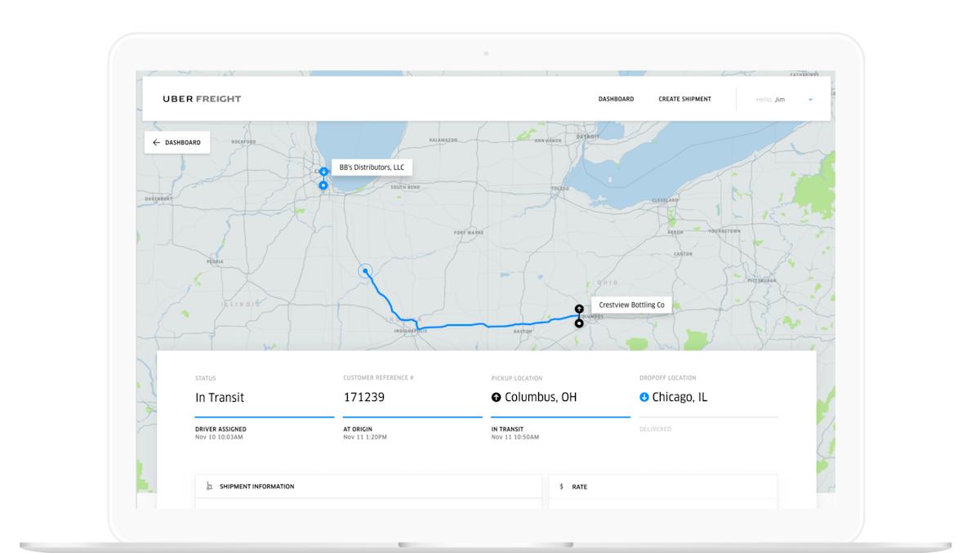Select the blue truck marker on the map route
The height and width of the screenshot is (553, 980).
point(365,270)
